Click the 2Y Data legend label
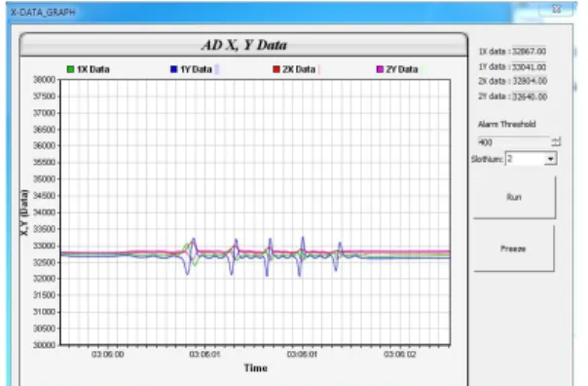588x386 pixels. pos(402,69)
